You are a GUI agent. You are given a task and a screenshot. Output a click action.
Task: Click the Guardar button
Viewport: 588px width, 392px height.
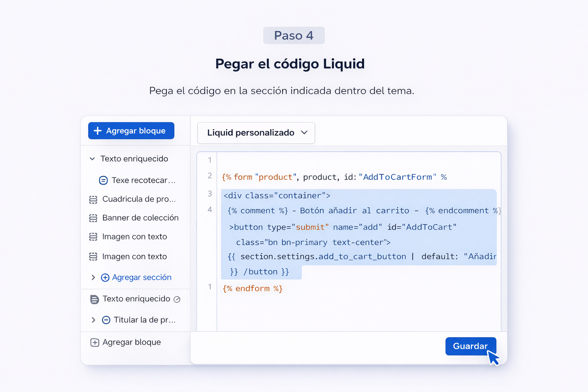pos(470,346)
